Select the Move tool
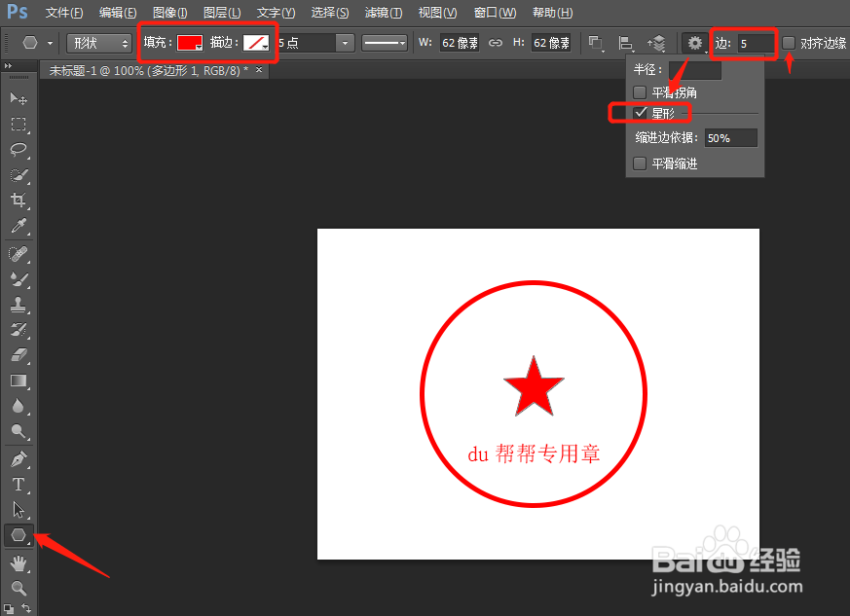The height and width of the screenshot is (616, 850). click(x=18, y=98)
